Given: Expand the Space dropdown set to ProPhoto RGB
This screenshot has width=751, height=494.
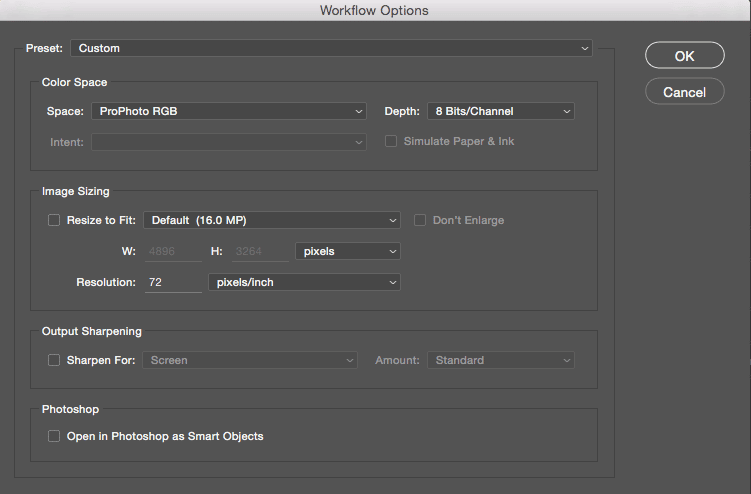Looking at the screenshot, I should coord(229,112).
